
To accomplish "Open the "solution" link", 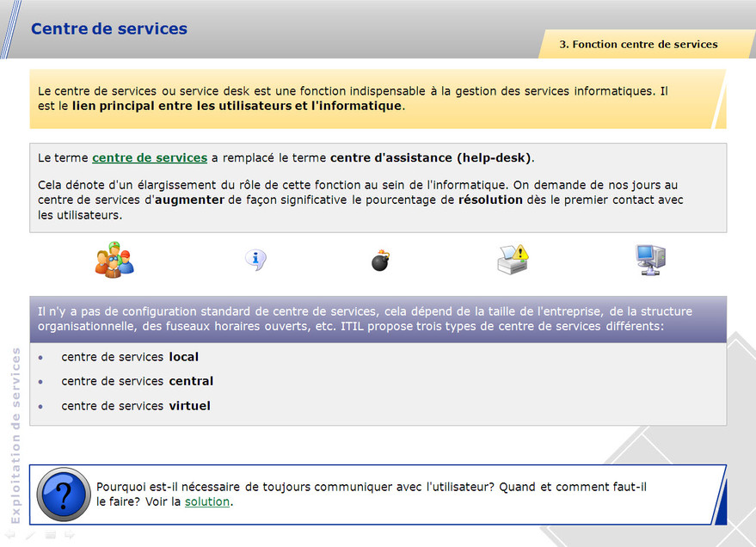I will [x=207, y=501].
